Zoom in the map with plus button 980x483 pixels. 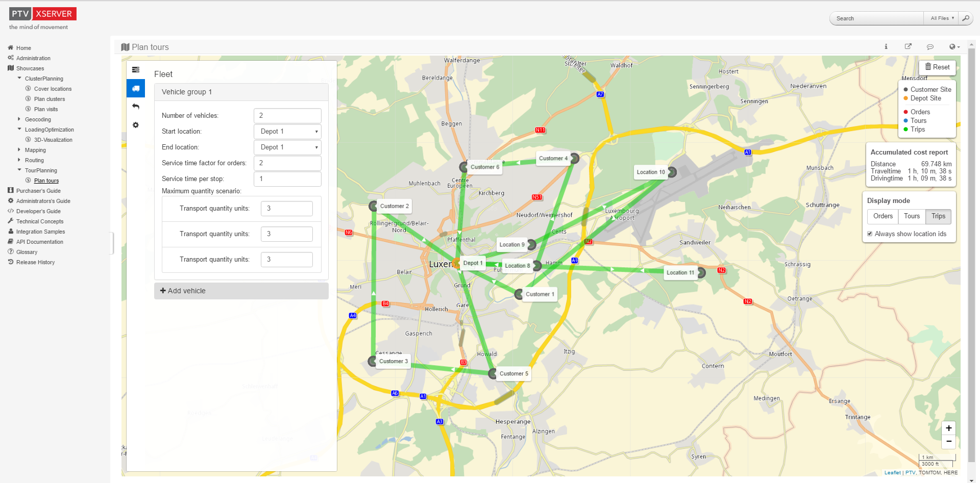click(x=948, y=428)
